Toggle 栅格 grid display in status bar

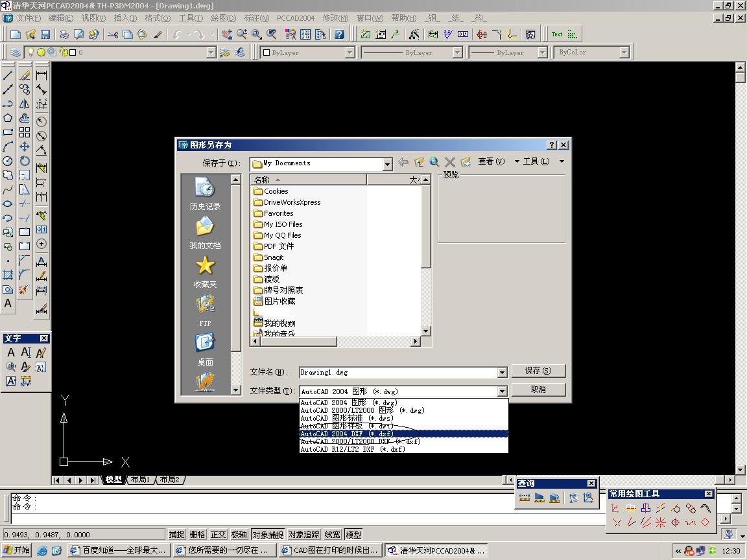point(197,535)
